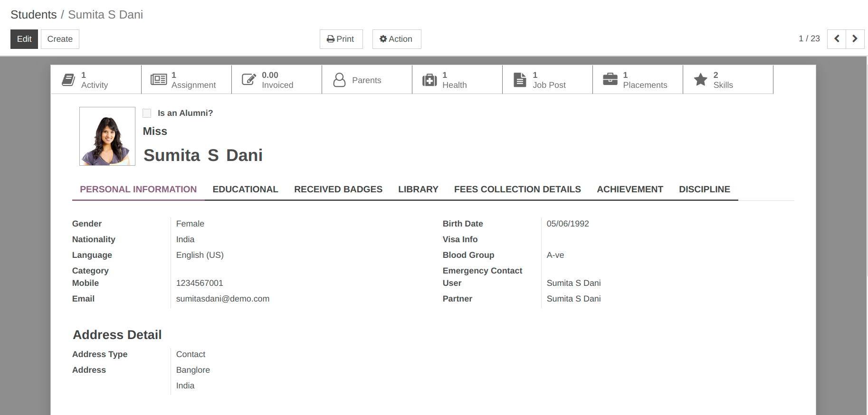Image resolution: width=868 pixels, height=415 pixels.
Task: Click the record pager 1 / 23
Action: pos(809,38)
